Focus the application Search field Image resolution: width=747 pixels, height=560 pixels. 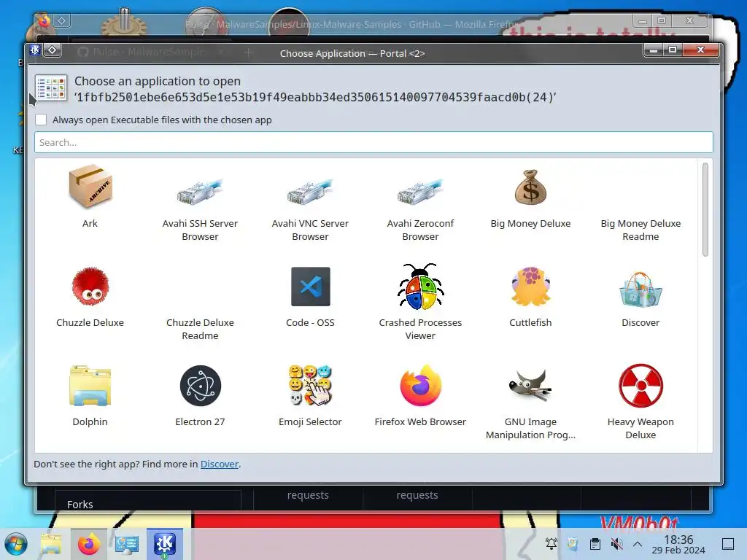tap(373, 142)
